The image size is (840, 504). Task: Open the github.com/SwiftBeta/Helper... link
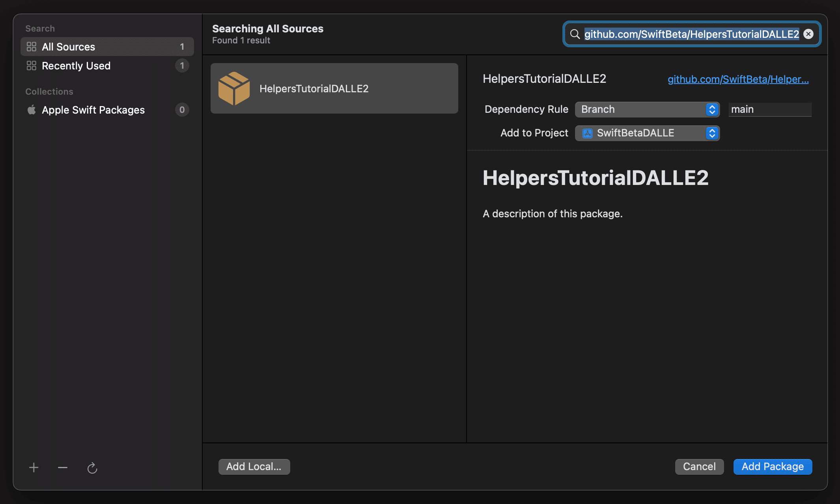point(738,79)
